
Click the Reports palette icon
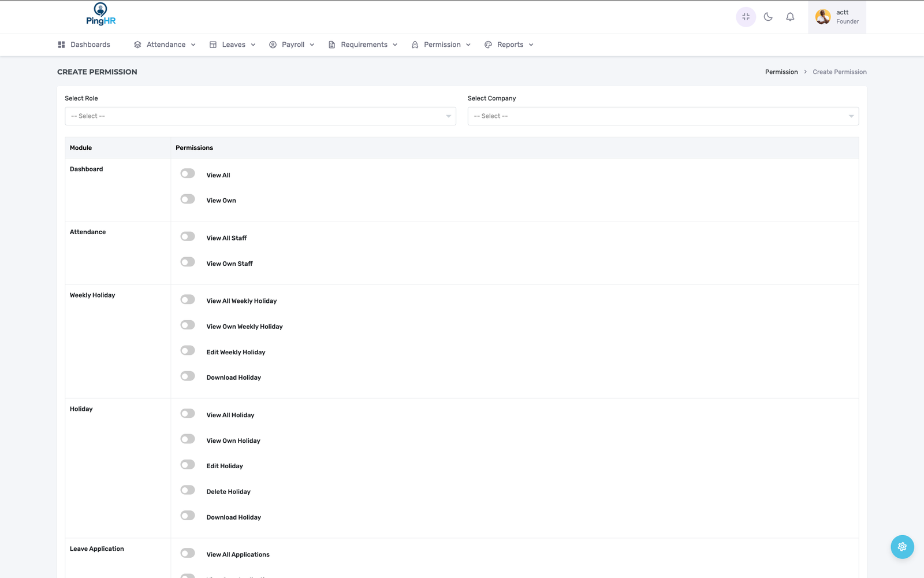click(x=488, y=45)
